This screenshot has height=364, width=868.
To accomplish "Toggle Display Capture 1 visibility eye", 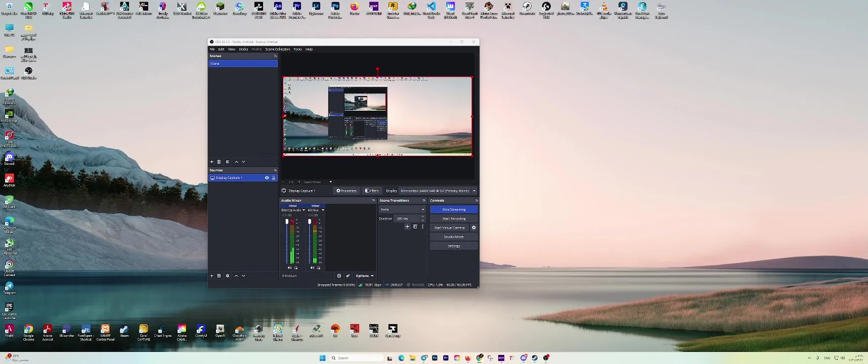I will coord(267,178).
